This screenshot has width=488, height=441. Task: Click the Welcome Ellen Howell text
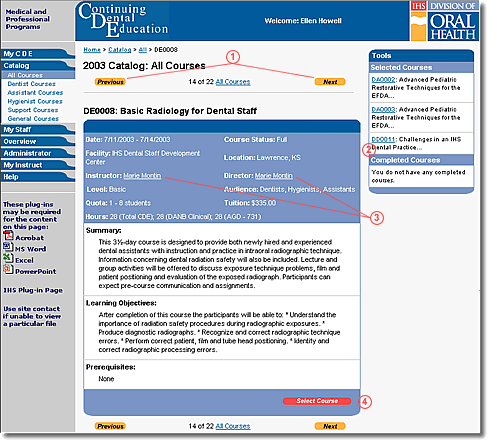point(303,21)
